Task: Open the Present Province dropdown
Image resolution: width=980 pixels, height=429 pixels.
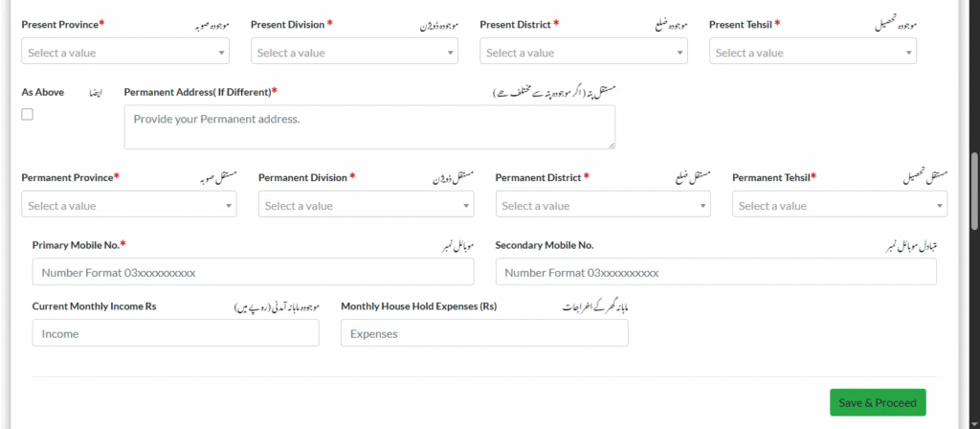Action: [x=124, y=52]
